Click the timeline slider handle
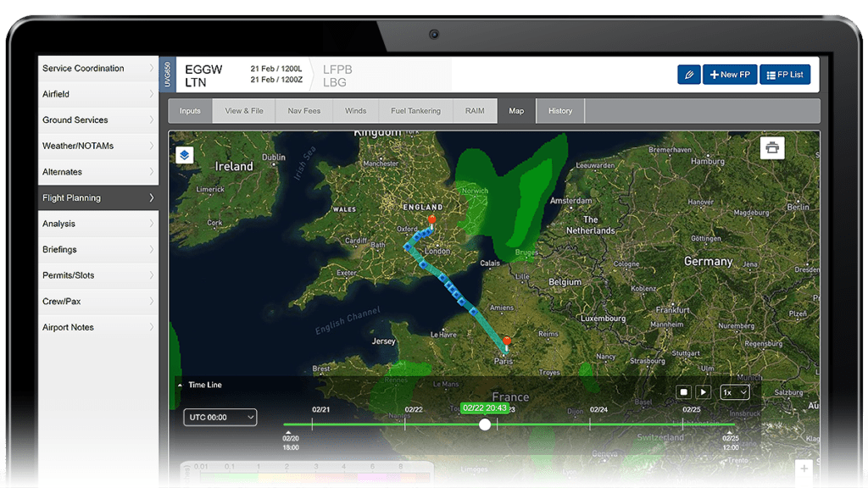The height and width of the screenshot is (488, 868). pos(485,424)
